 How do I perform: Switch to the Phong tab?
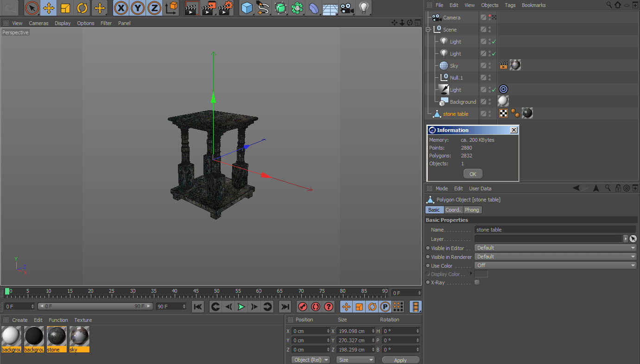(x=472, y=210)
